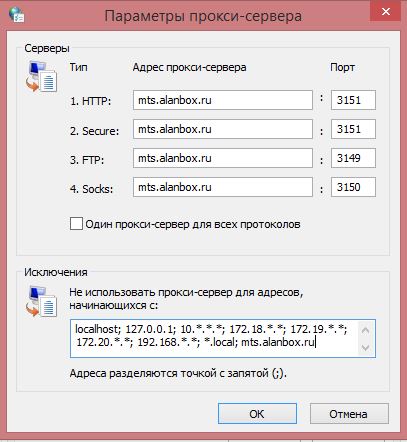Select the Secure port field

[x=353, y=129]
